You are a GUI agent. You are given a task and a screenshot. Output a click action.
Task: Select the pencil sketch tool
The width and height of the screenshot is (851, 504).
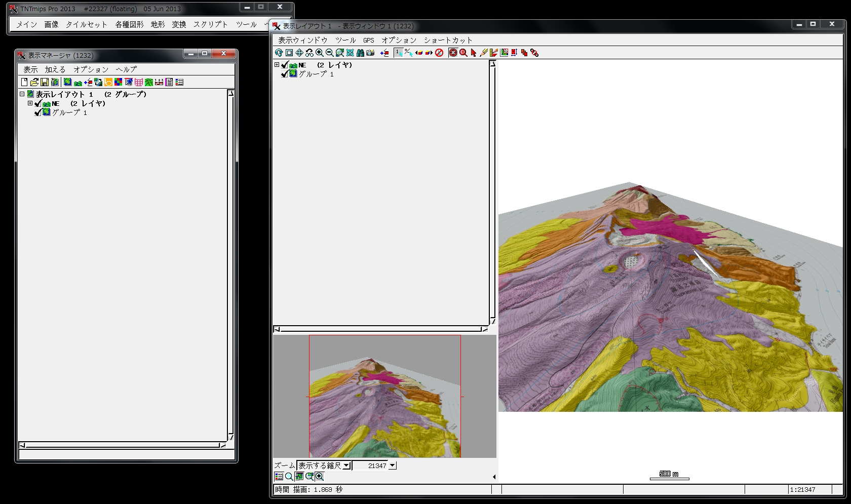484,53
